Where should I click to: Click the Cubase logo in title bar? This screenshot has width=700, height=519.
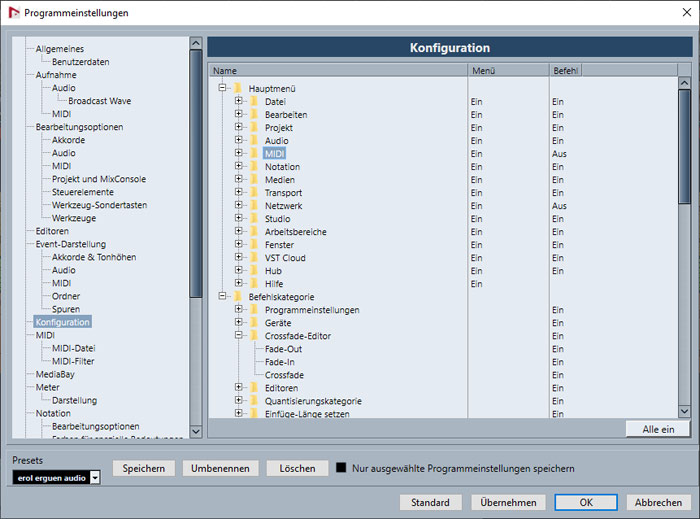coord(13,12)
